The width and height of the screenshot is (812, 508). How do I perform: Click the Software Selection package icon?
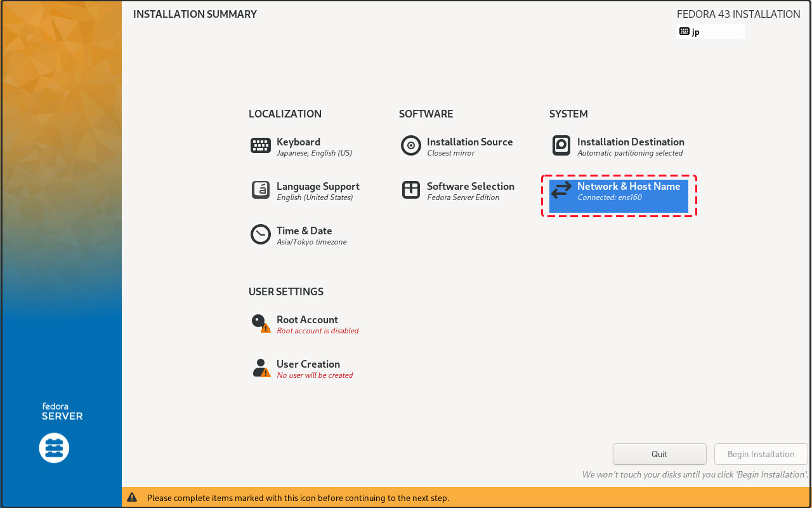[411, 190]
